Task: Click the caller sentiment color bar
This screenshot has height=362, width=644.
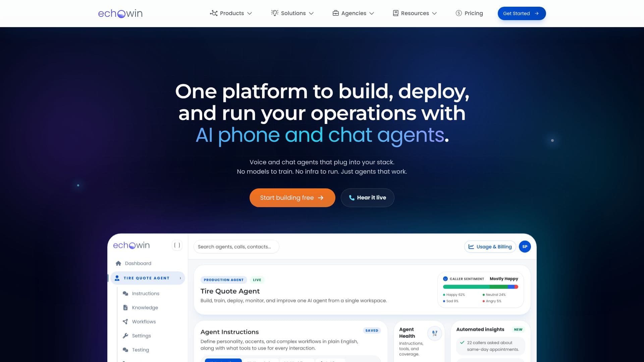Action: coord(481,287)
